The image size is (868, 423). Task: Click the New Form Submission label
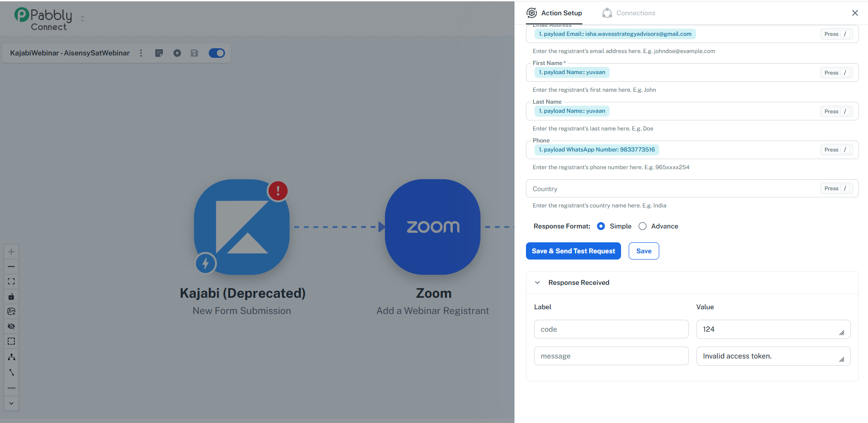point(242,311)
